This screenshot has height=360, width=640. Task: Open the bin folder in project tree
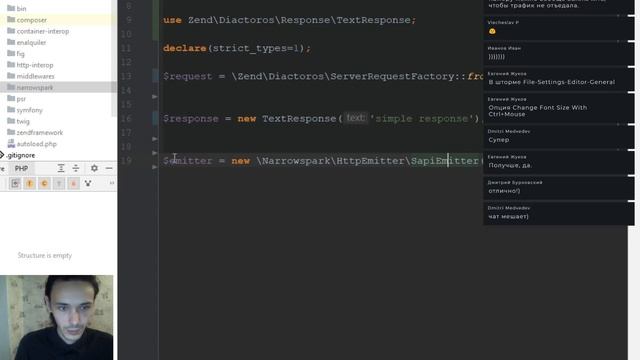tap(22, 8)
